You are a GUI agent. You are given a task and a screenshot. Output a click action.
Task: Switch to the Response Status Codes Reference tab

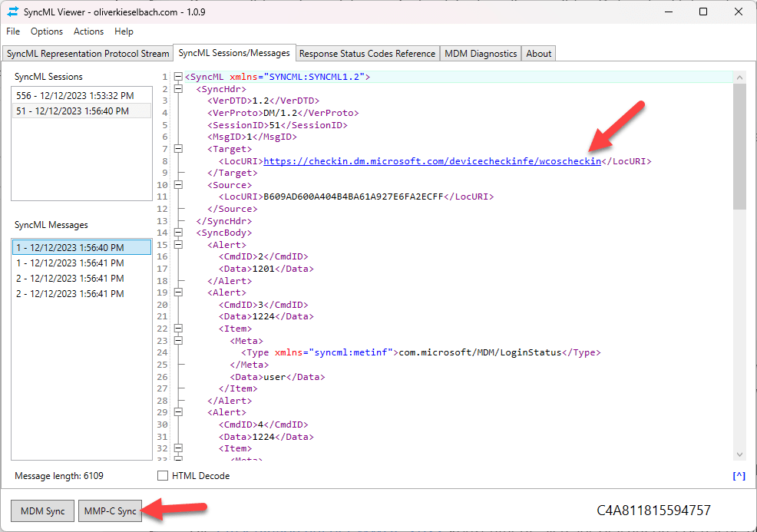367,53
